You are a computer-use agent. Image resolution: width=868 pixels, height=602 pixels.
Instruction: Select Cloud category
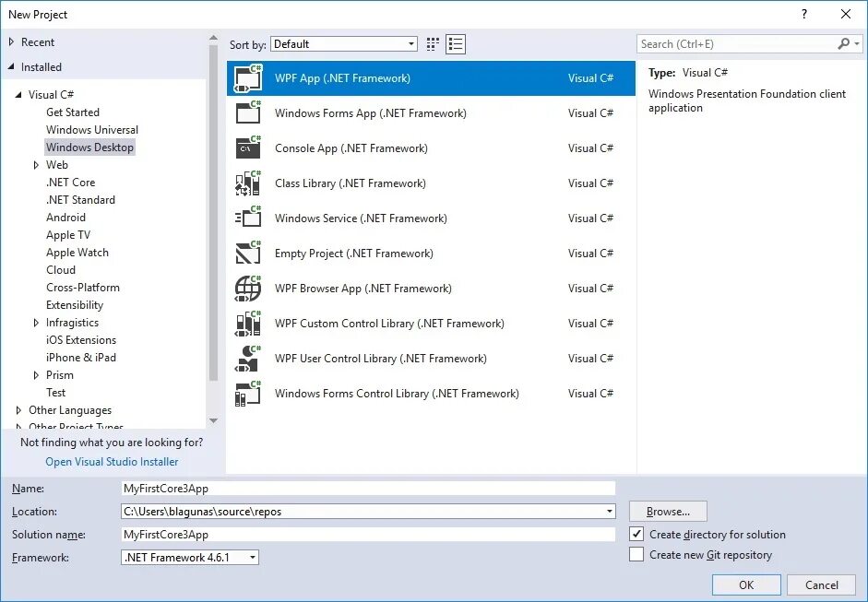click(61, 270)
